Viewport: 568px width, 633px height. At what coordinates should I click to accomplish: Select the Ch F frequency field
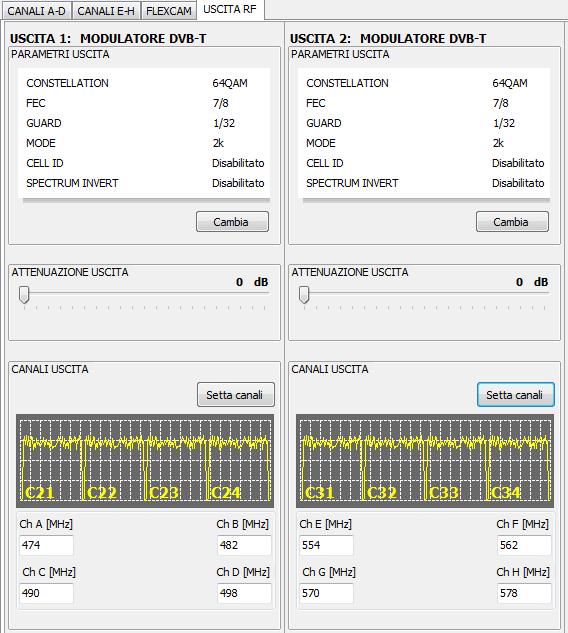coord(524,545)
